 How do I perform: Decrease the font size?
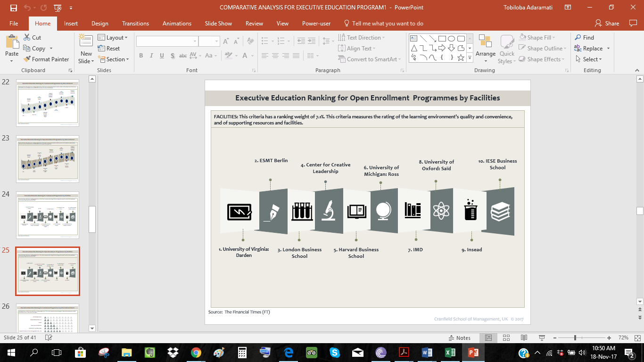(237, 41)
